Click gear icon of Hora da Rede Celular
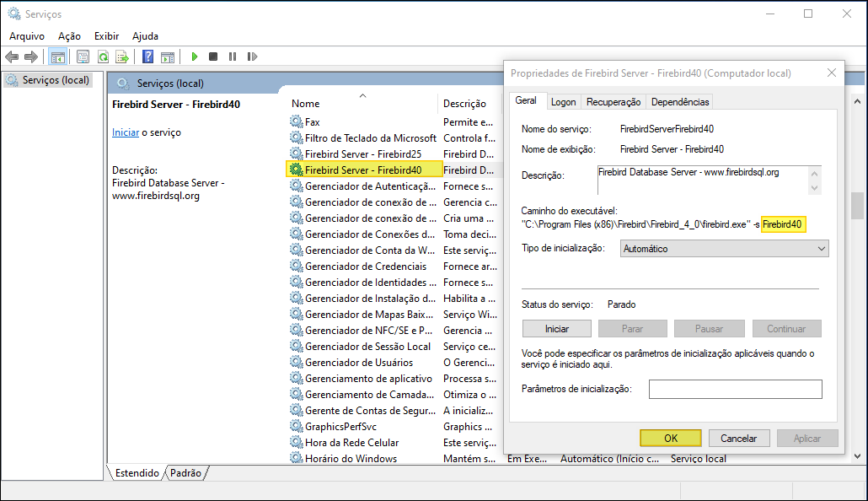The width and height of the screenshot is (868, 501). coord(297,442)
